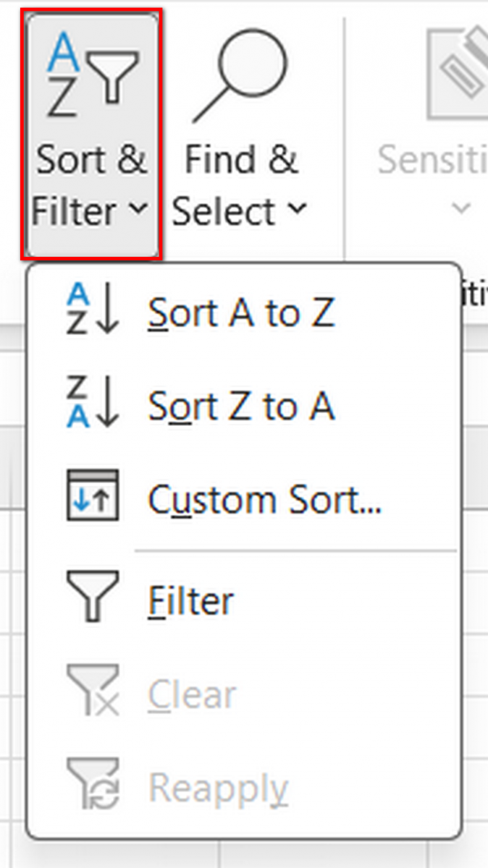
Task: Click the Custom Sort dialog icon
Action: point(92,497)
